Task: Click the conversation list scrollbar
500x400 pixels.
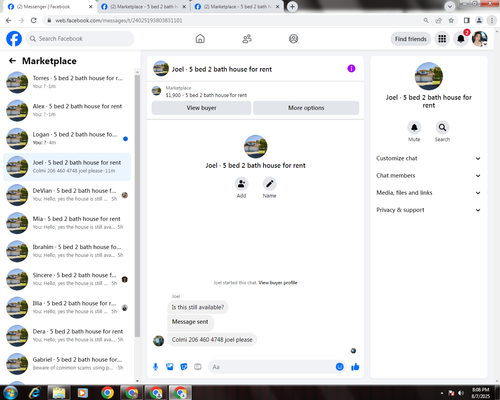Action: pos(137,206)
